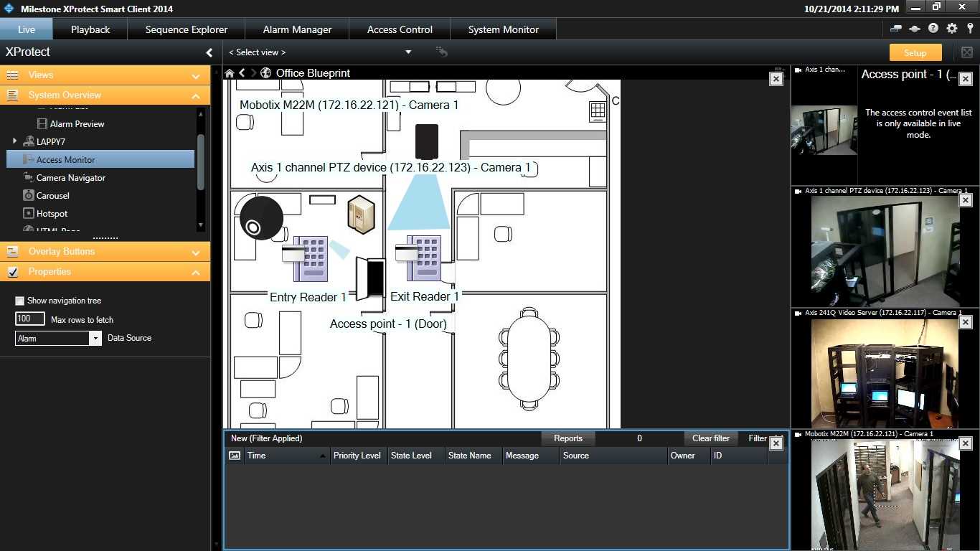Click the State Level column header
The height and width of the screenshot is (551, 980).
coord(416,456)
